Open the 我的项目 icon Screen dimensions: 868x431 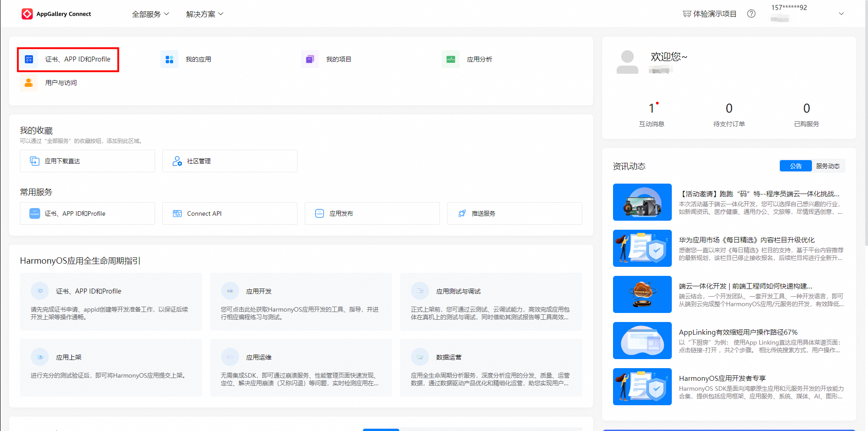[310, 59]
